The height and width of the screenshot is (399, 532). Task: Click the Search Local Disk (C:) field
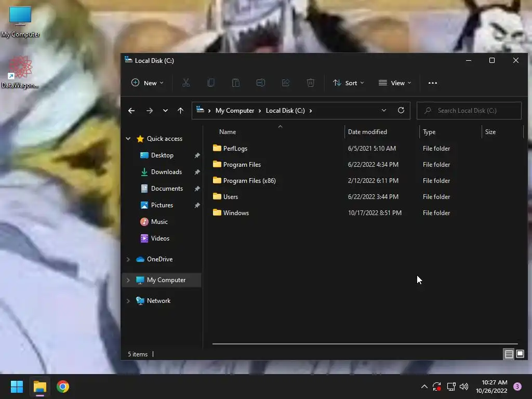(469, 111)
